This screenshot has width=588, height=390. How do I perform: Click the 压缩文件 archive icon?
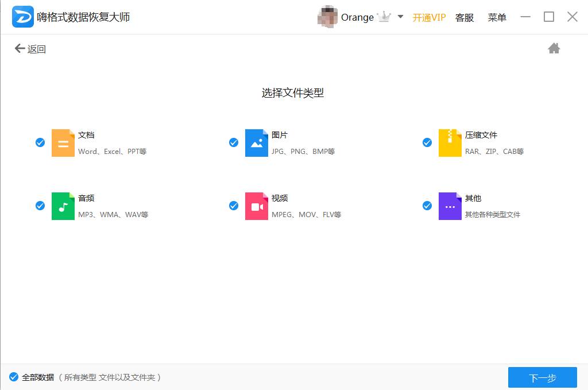[450, 143]
